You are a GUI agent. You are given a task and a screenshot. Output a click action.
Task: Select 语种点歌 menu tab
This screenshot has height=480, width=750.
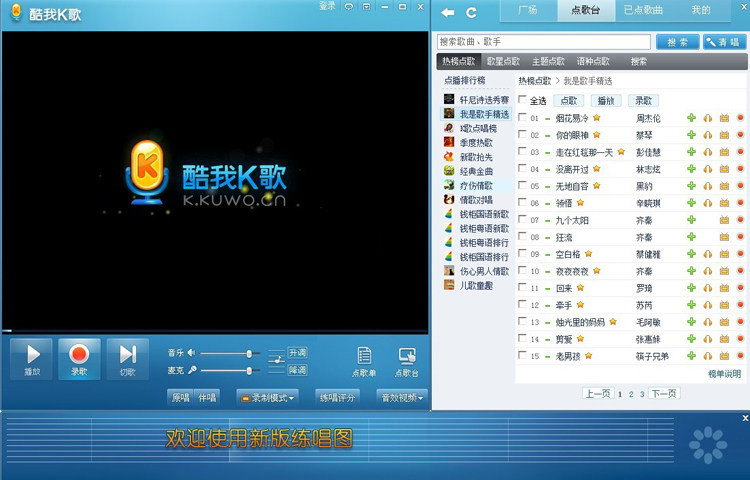click(x=593, y=61)
